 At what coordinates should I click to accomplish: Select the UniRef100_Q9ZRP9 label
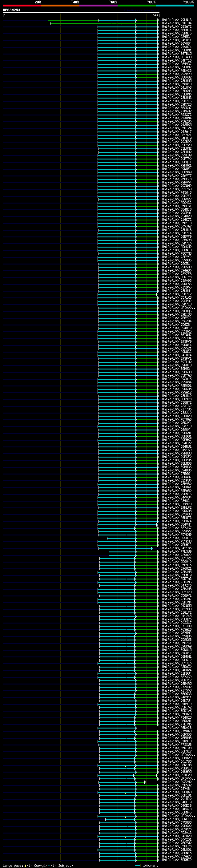pos(177,74)
